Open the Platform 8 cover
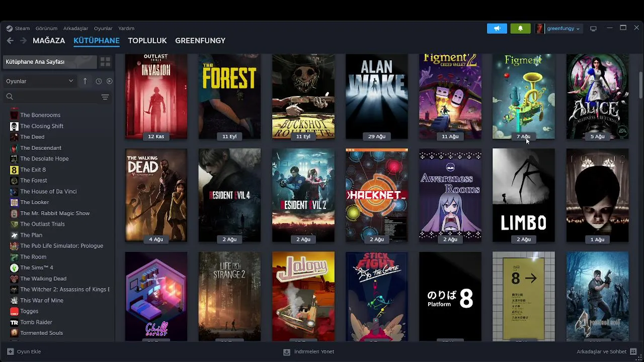644x362 pixels. 450,297
